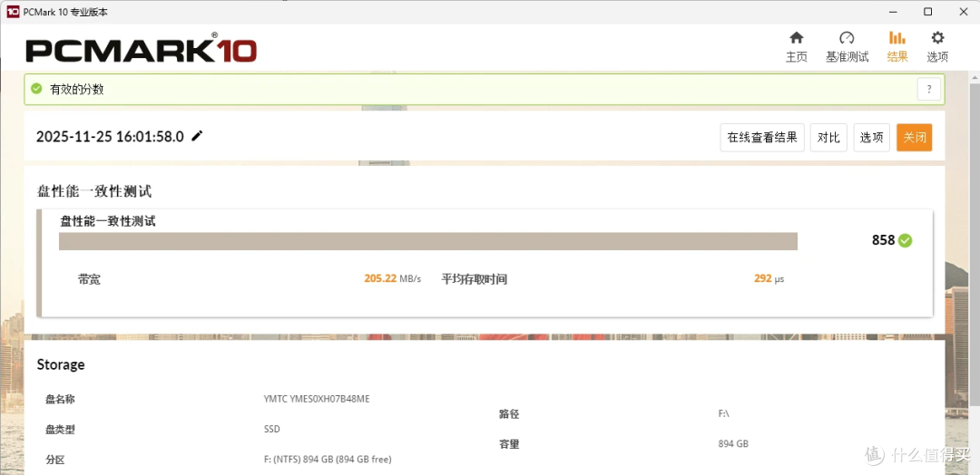Viewport: 980px width, 475px height.
Task: Click the question mark help button
Action: click(x=929, y=89)
